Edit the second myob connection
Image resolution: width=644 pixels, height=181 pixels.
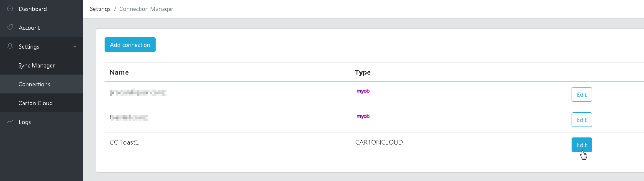[x=582, y=120]
